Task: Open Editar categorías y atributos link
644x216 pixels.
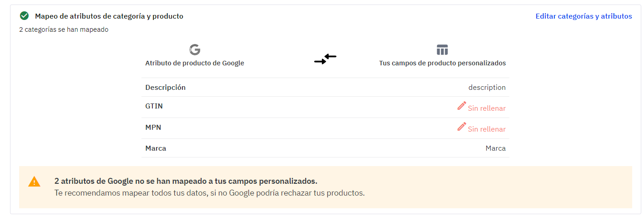Action: click(584, 16)
